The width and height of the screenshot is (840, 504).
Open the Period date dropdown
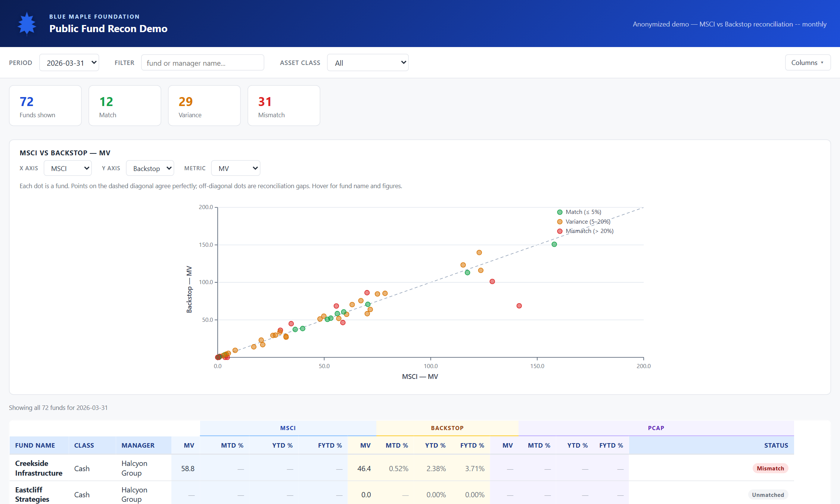(x=69, y=63)
